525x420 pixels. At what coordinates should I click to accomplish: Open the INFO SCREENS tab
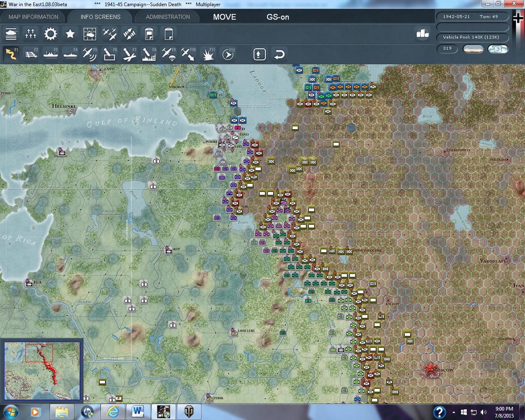[x=100, y=17]
